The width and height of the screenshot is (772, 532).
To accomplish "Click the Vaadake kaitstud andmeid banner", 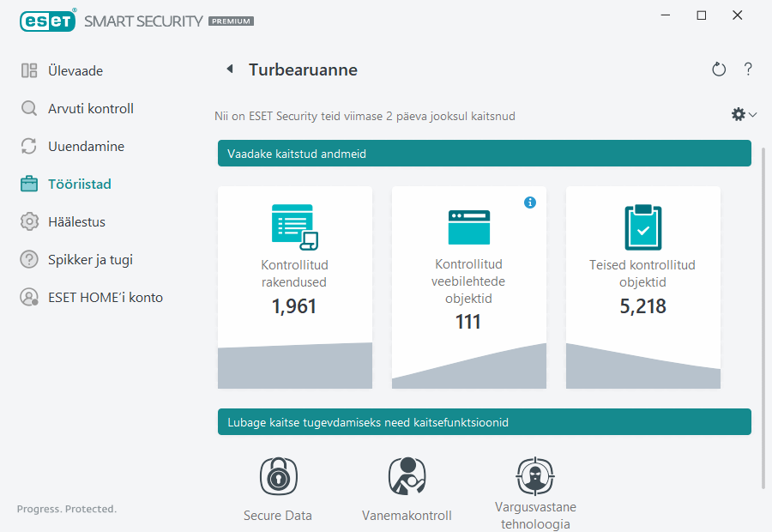I will click(484, 153).
